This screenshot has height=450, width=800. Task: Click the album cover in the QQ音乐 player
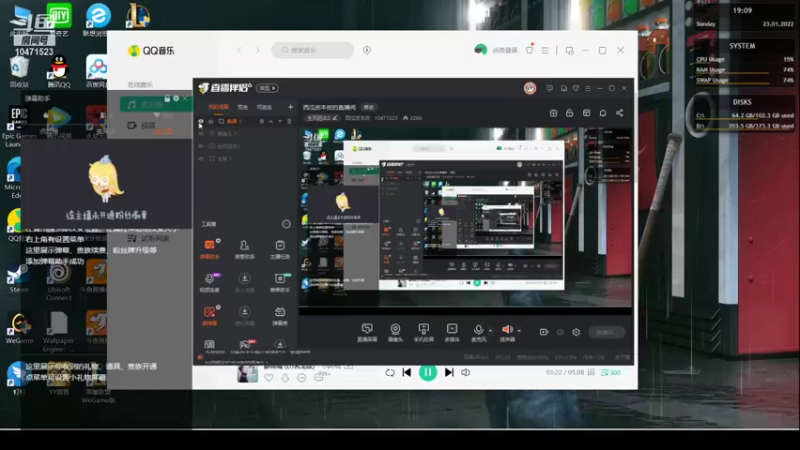click(x=247, y=373)
